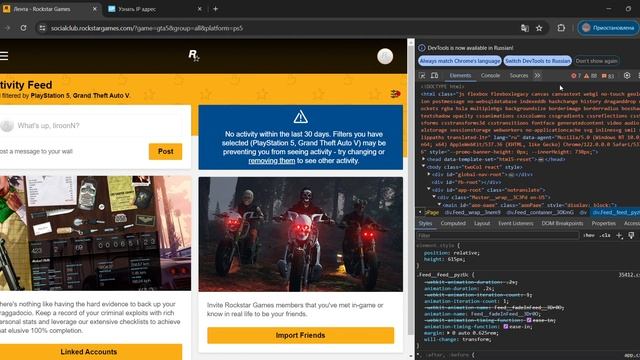The height and width of the screenshot is (360, 640).
Task: Select div.Feed_container breadcrumb
Action: [540, 213]
